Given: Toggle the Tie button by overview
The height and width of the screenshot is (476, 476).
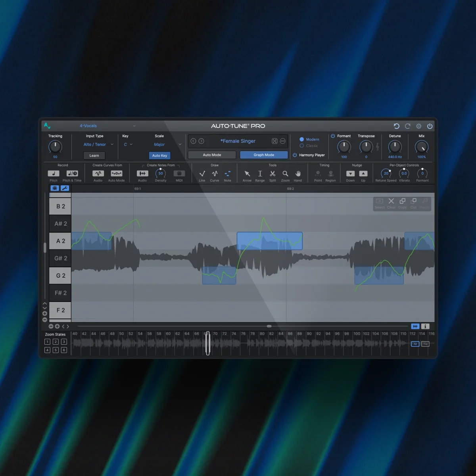Looking at the screenshot, I should point(425,344).
